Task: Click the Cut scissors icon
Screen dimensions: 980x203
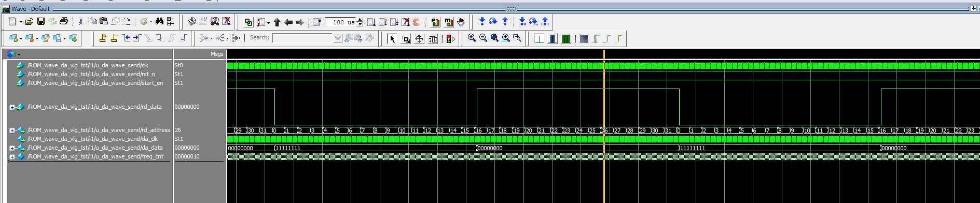Action: (81, 22)
